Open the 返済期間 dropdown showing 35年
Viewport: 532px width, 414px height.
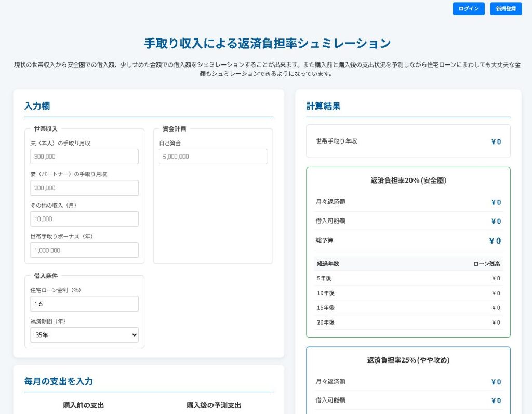pyautogui.click(x=84, y=335)
